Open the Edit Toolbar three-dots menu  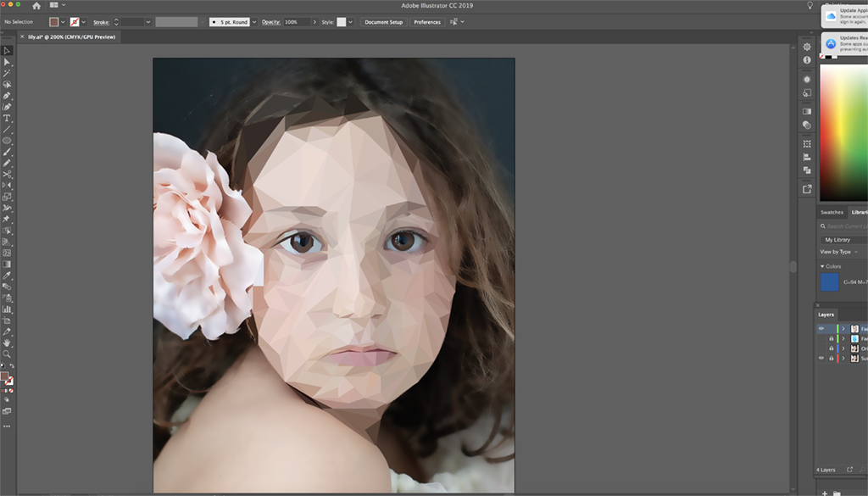coord(7,426)
